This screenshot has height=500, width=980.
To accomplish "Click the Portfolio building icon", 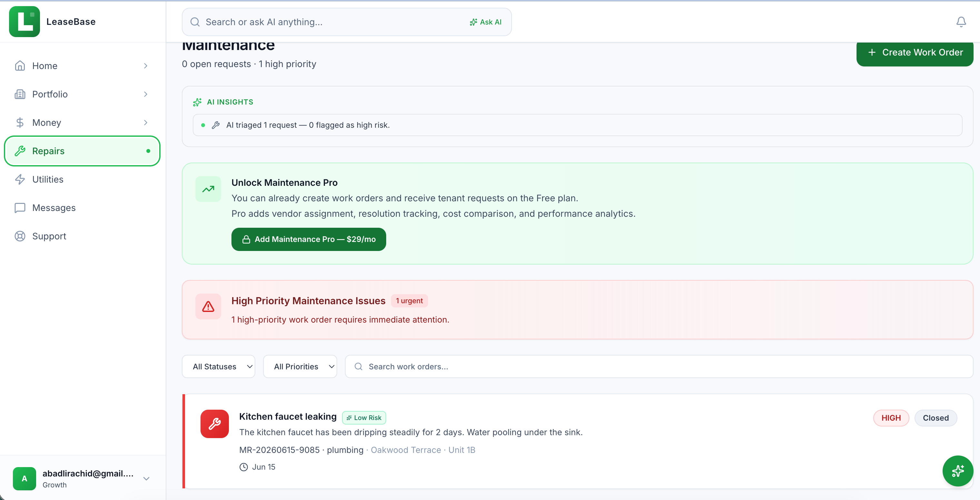I will tap(20, 94).
